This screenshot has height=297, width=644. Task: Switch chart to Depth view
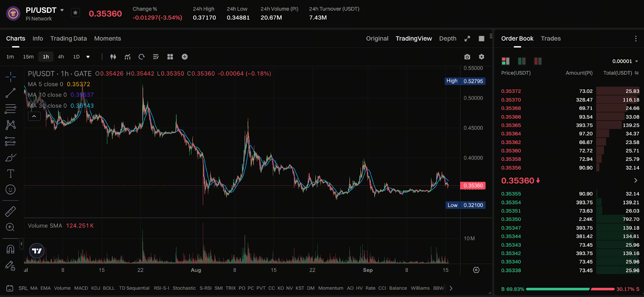click(x=448, y=39)
